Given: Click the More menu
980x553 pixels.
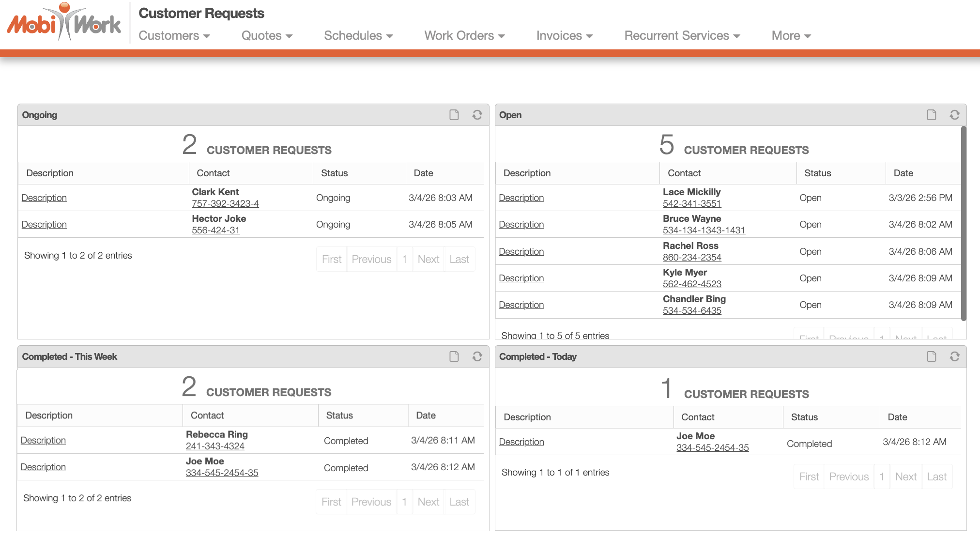Looking at the screenshot, I should point(791,36).
